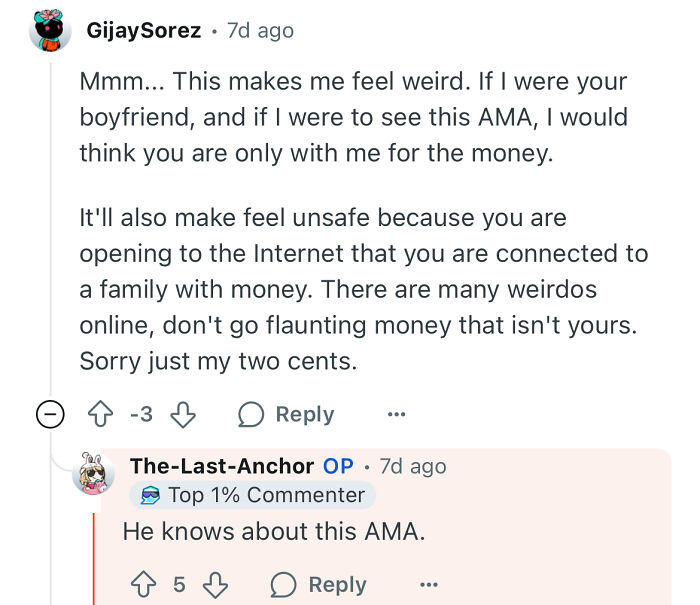Reply to The-Last-Anchor's comment

[337, 584]
